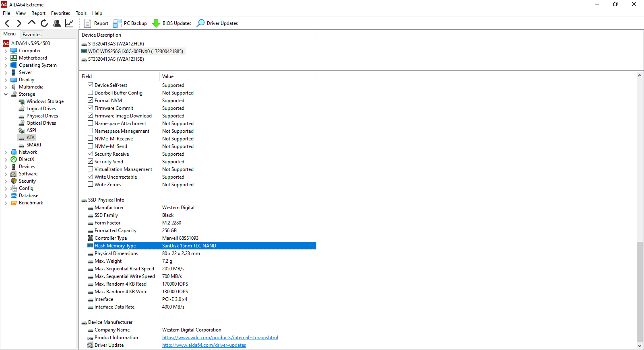Click the vertical scrollbar thumb
Image resolution: width=644 pixels, height=350 pixels.
640,292
